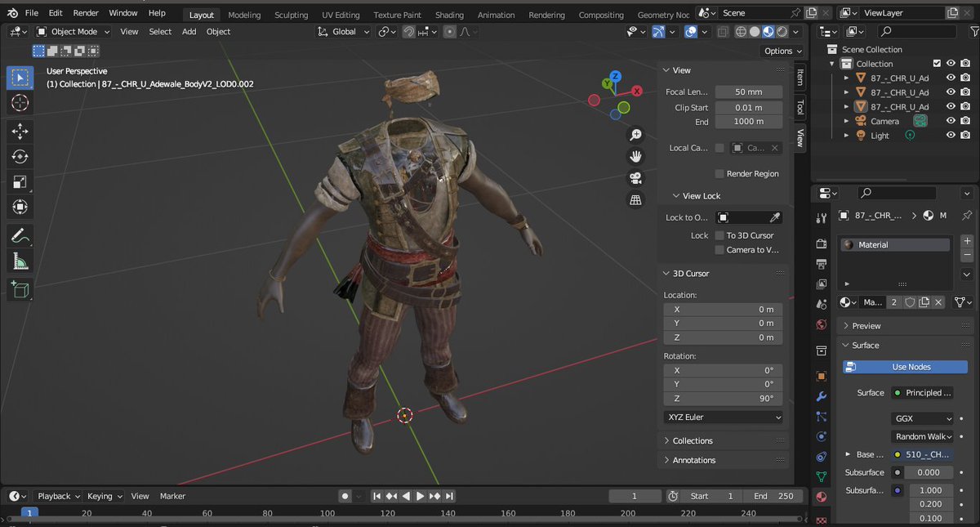Click the Zoom view magnifier icon
980x527 pixels.
pyautogui.click(x=636, y=135)
